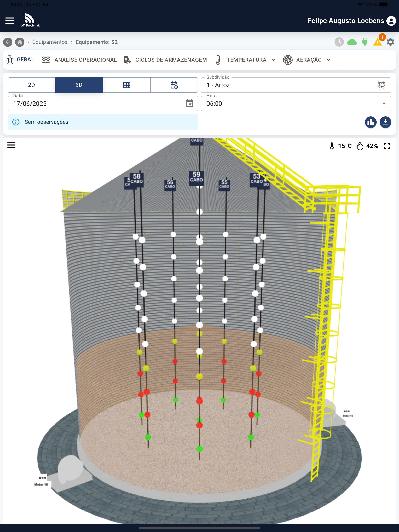Click the Felipe Augusto Loebens username

tap(346, 21)
